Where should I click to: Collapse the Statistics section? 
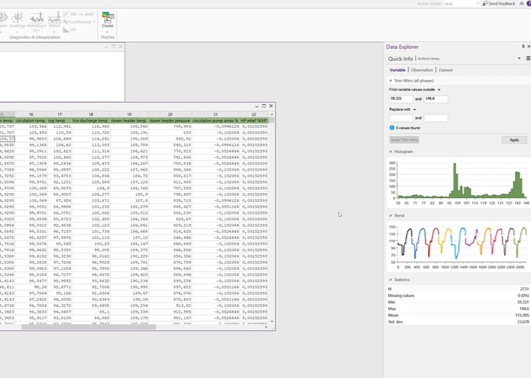(391, 280)
